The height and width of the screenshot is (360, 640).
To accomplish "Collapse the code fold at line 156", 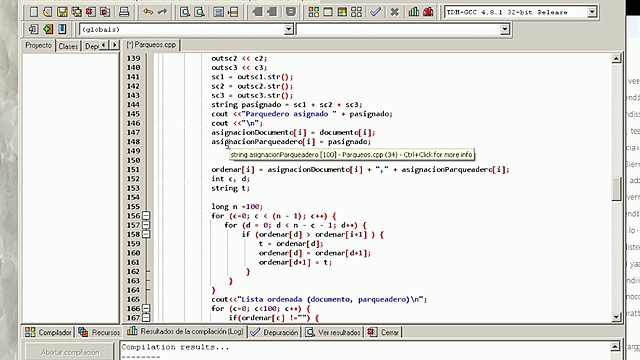I will coord(146,216).
